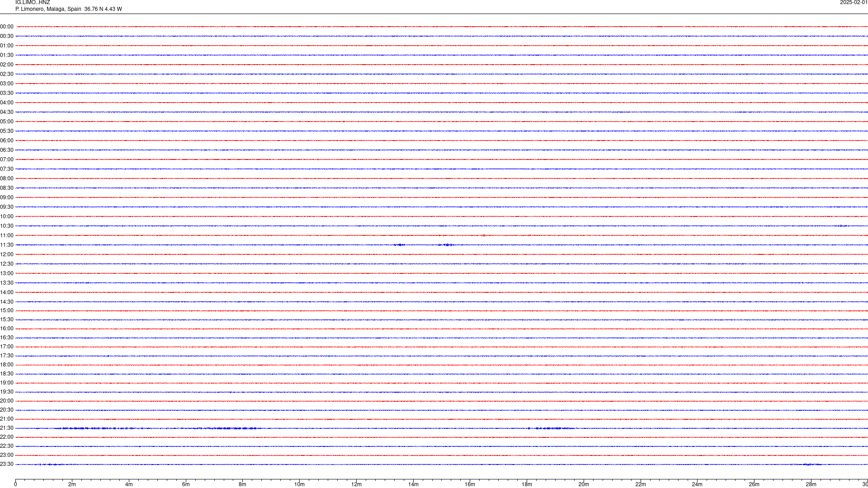
Task: Select the 21:30 trace time label
Action: tap(7, 428)
